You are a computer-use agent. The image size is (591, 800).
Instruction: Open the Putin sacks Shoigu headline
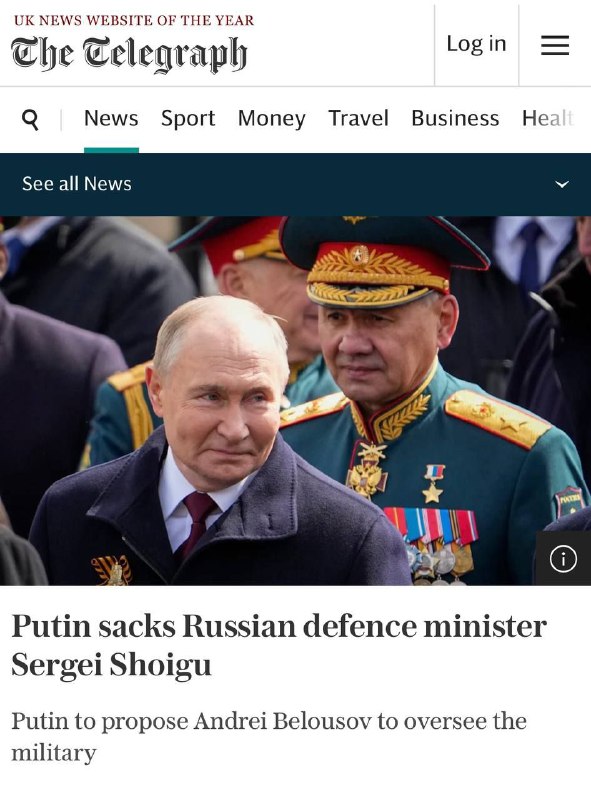(x=279, y=645)
